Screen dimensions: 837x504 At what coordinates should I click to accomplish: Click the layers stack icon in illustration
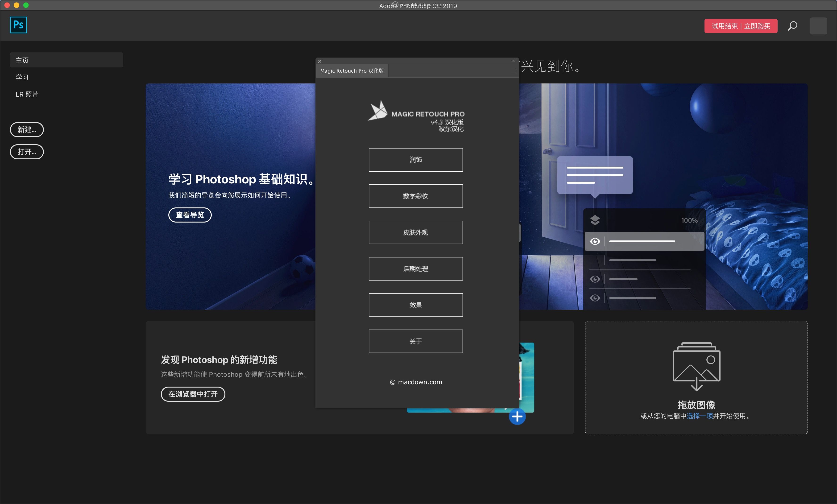(595, 220)
